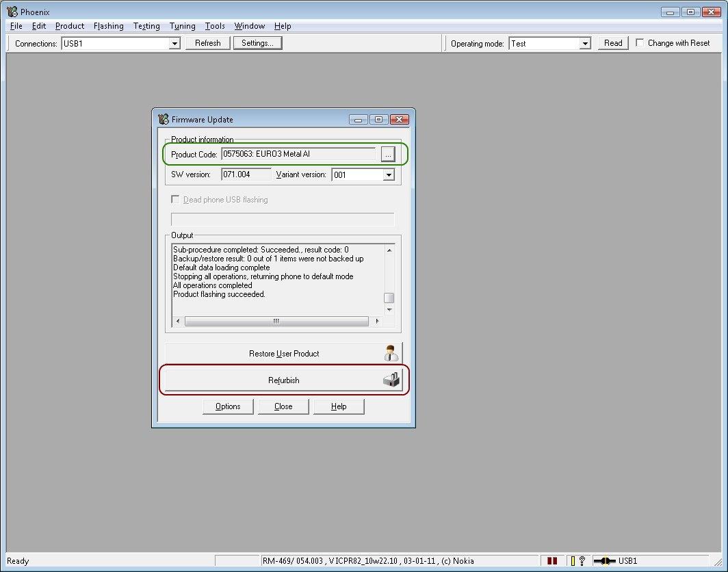Image resolution: width=728 pixels, height=572 pixels.
Task: Click the red status indicator in status bar
Action: (x=552, y=561)
